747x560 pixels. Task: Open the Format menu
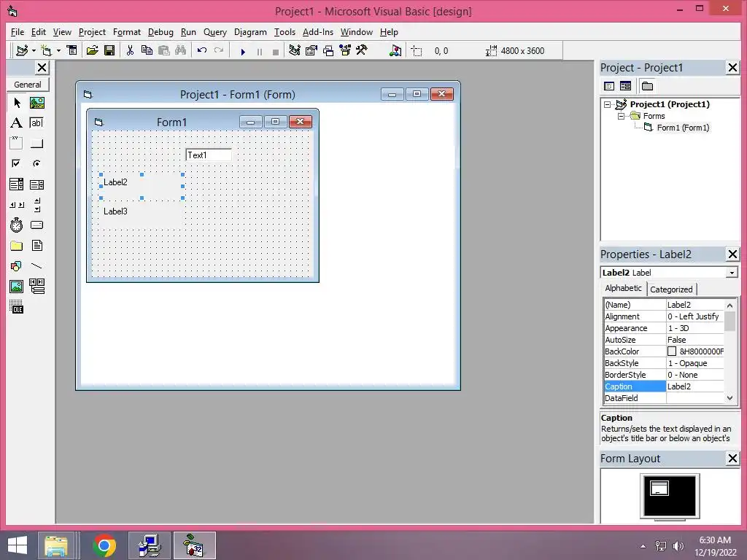(127, 32)
